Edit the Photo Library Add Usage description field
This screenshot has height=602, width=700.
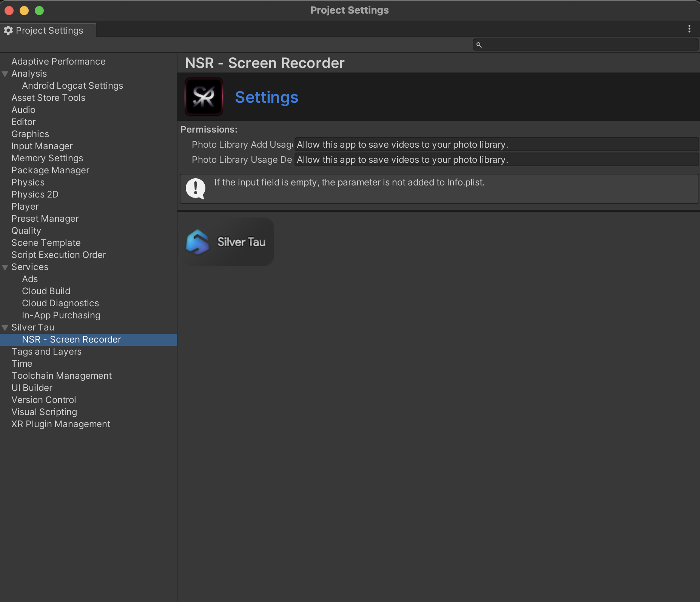pos(496,145)
